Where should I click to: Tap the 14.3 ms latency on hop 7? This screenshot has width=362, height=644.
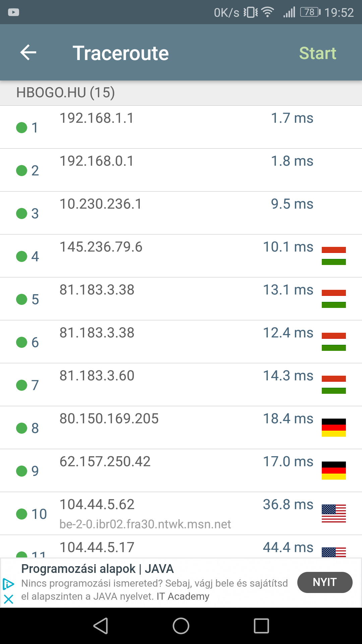(288, 376)
